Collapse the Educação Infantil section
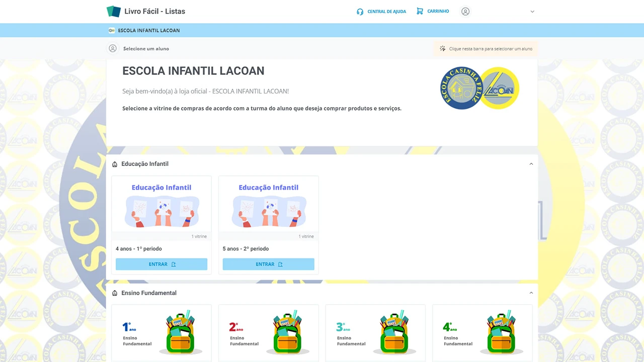Screen dimensions: 644x362 (531, 164)
